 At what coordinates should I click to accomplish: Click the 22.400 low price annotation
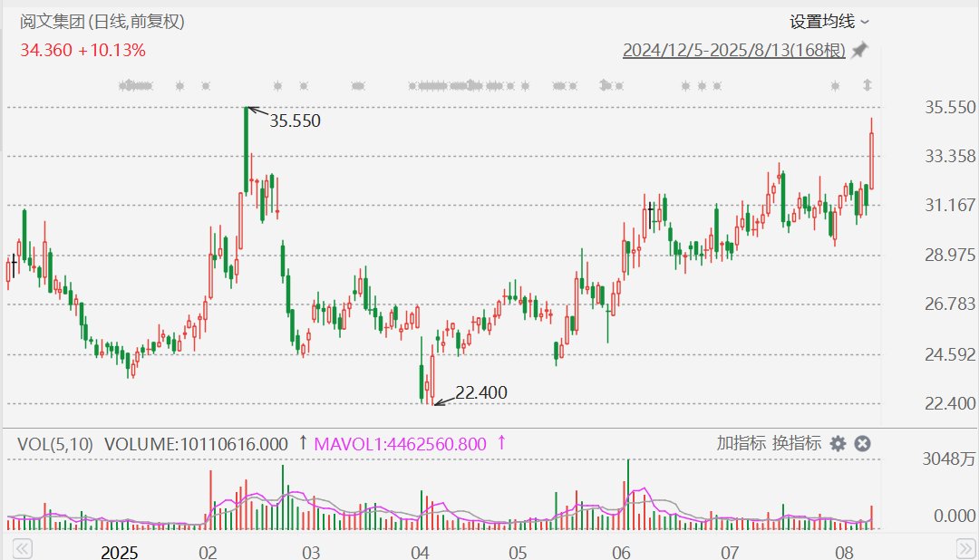tap(481, 392)
